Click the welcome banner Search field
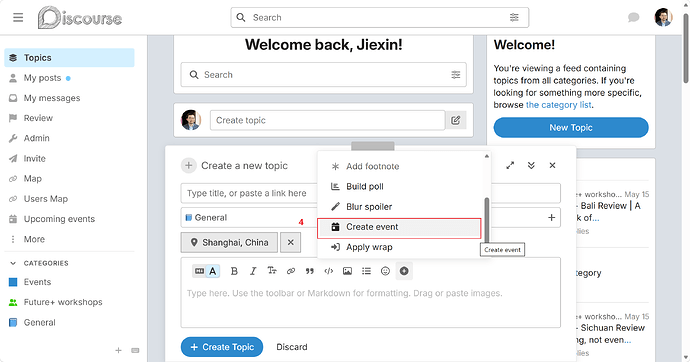This screenshot has width=690, height=362. coord(323,75)
